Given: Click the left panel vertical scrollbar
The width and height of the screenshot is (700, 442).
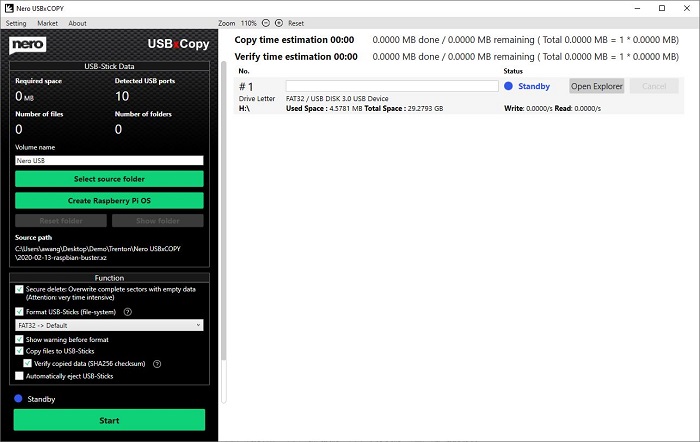Looking at the screenshot, I should [224, 210].
